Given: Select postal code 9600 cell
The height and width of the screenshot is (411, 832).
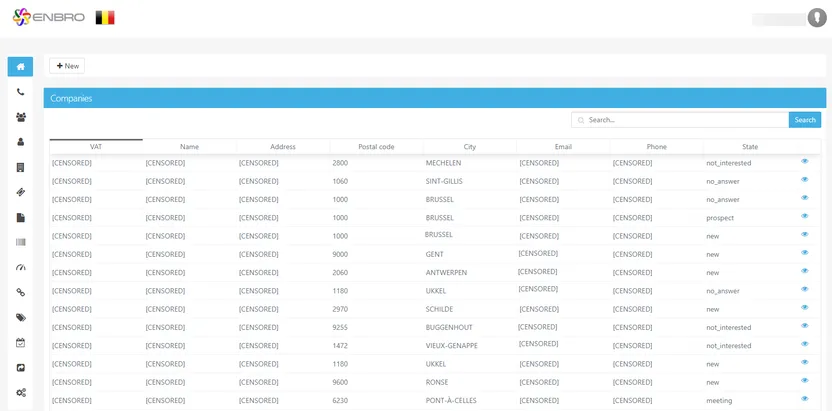Looking at the screenshot, I should (340, 382).
